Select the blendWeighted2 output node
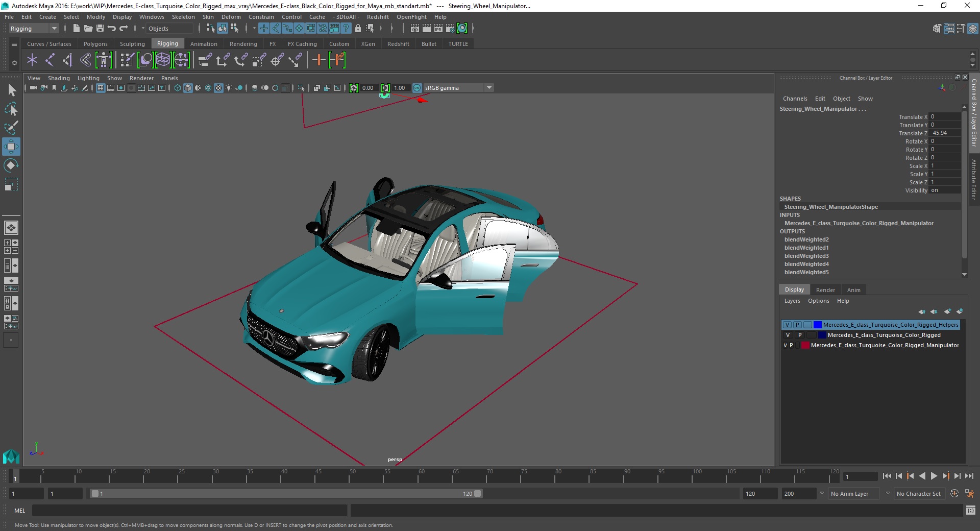This screenshot has width=980, height=531. [806, 239]
